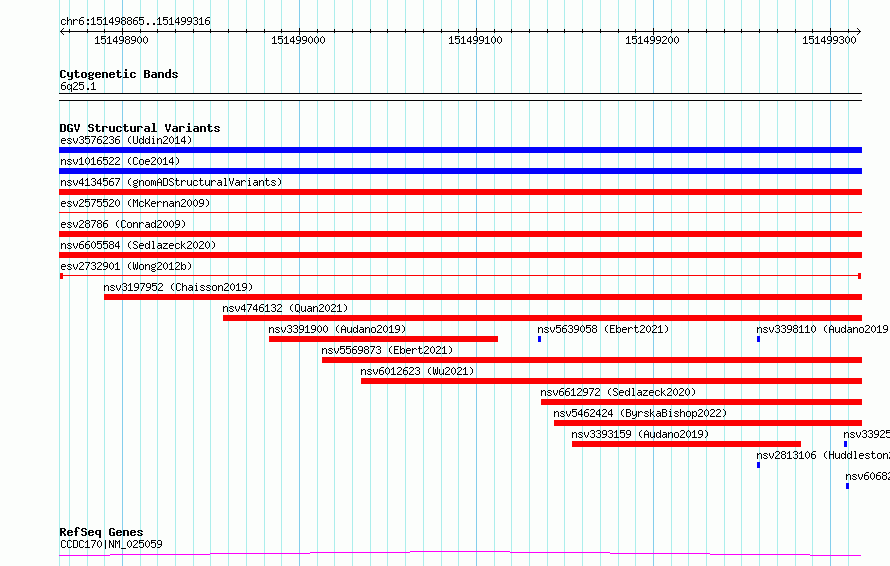Click the Cytogenetic Bands track title
The image size is (890, 566).
[x=119, y=74]
